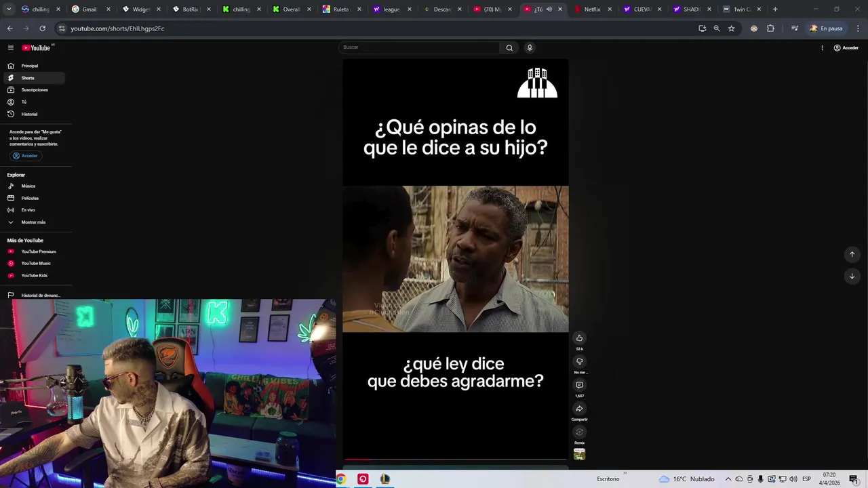Click Acceder in the top right
Screen dimensions: 868x488
click(x=846, y=47)
